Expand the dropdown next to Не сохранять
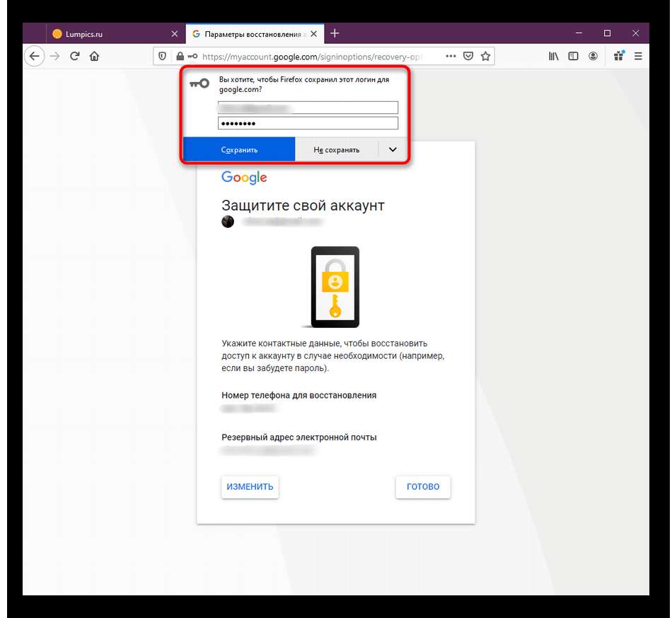 point(393,149)
